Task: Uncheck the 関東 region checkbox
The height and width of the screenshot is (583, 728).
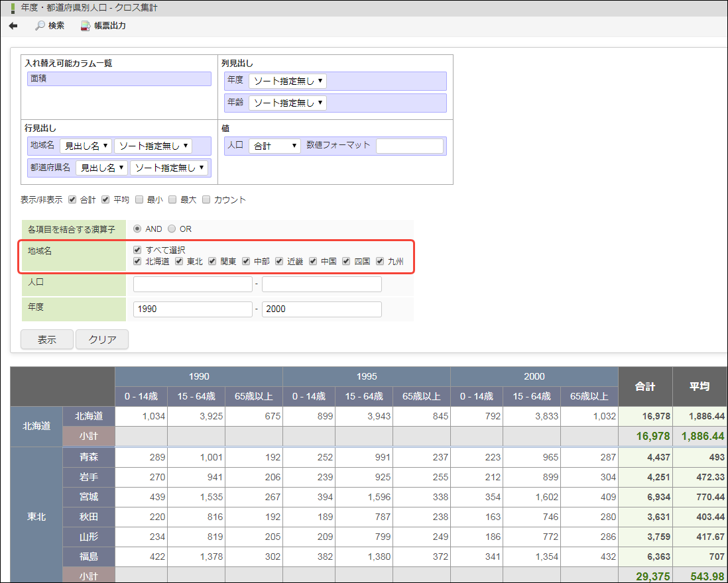Action: coord(213,262)
